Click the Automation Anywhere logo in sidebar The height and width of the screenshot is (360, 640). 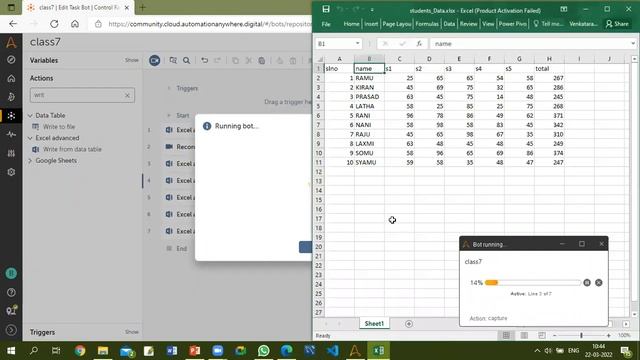tap(11, 42)
